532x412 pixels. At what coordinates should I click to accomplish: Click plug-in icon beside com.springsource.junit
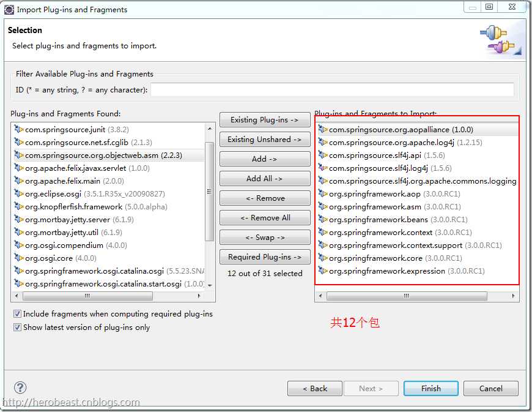coord(19,129)
